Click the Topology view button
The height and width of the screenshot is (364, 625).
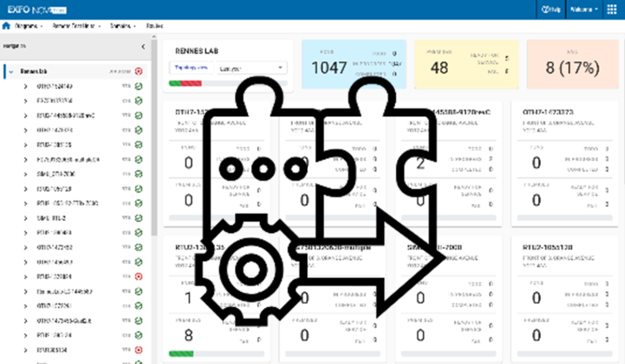click(191, 68)
